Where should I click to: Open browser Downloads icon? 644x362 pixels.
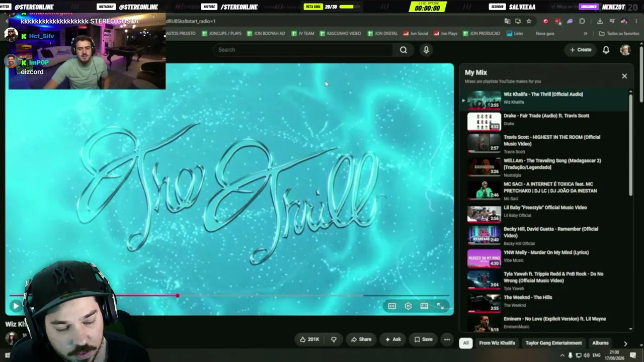click(600, 21)
